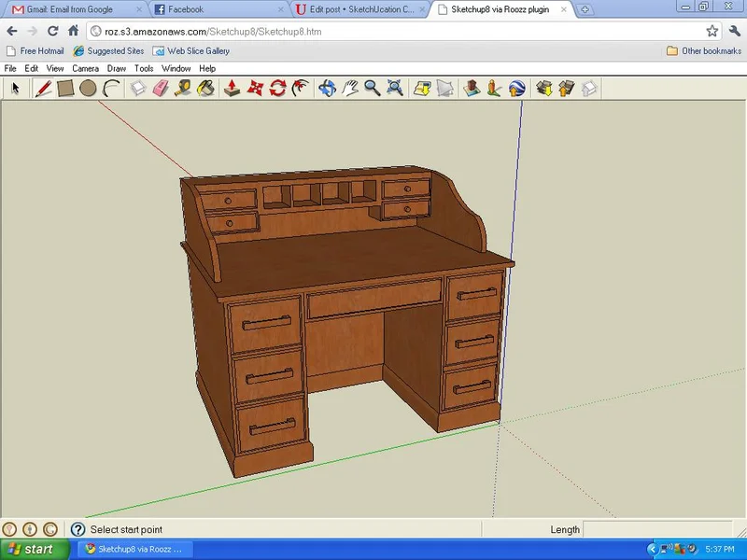Open the browser wrench settings menu

(x=734, y=31)
